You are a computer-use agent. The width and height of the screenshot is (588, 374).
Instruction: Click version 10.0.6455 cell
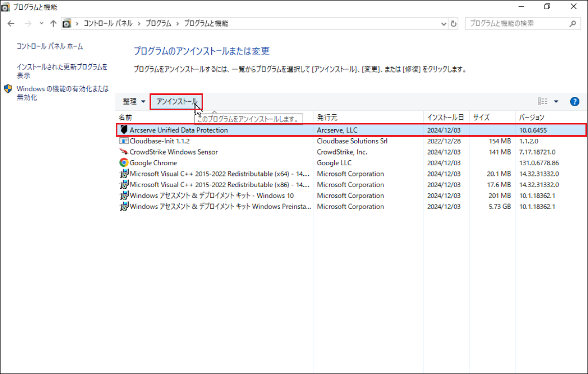tap(532, 131)
